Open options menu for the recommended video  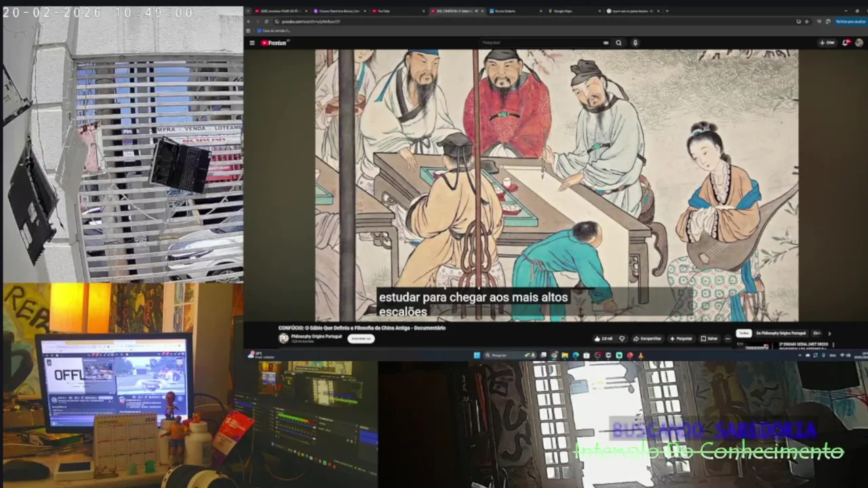pyautogui.click(x=833, y=345)
